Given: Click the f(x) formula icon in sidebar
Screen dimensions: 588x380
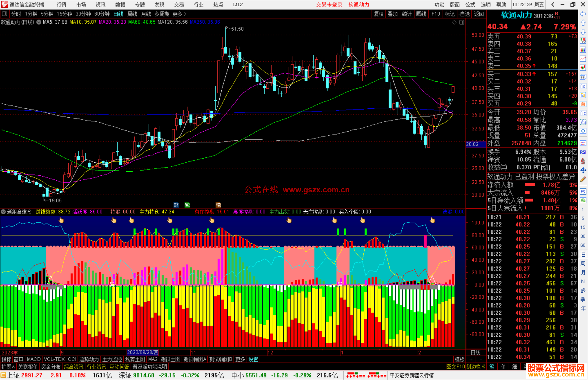Looking at the screenshot, I should [x=583, y=122].
